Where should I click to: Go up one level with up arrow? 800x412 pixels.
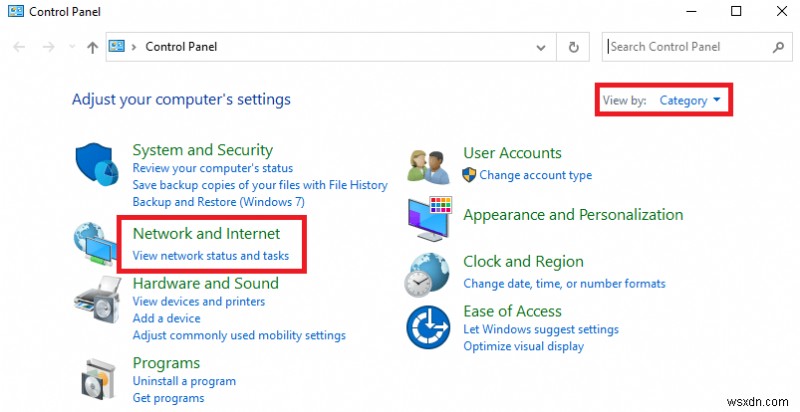coord(92,47)
